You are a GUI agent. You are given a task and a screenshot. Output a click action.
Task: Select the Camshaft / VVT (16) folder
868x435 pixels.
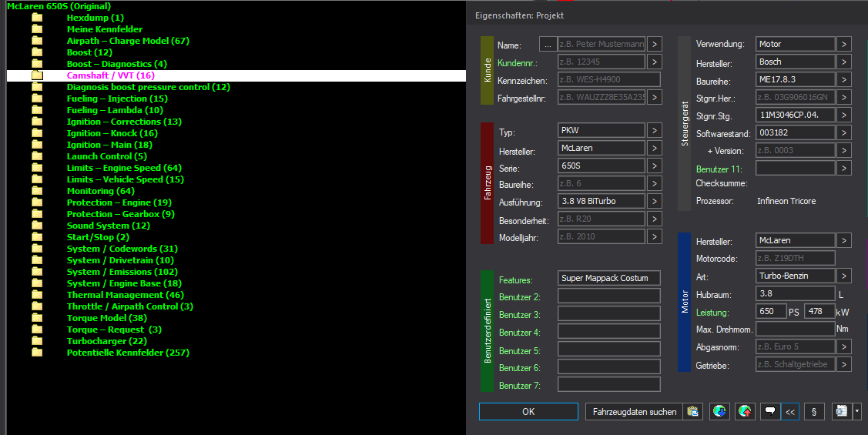(111, 75)
